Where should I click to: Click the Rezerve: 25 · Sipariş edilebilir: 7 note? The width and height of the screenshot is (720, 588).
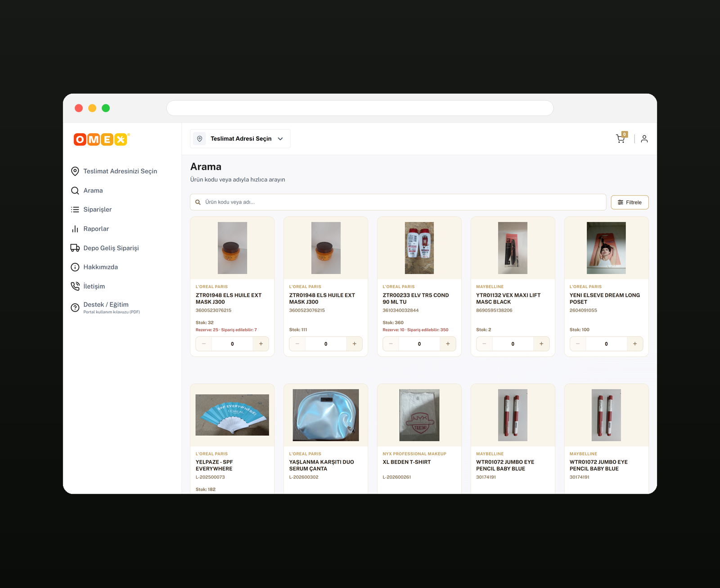[x=226, y=330]
